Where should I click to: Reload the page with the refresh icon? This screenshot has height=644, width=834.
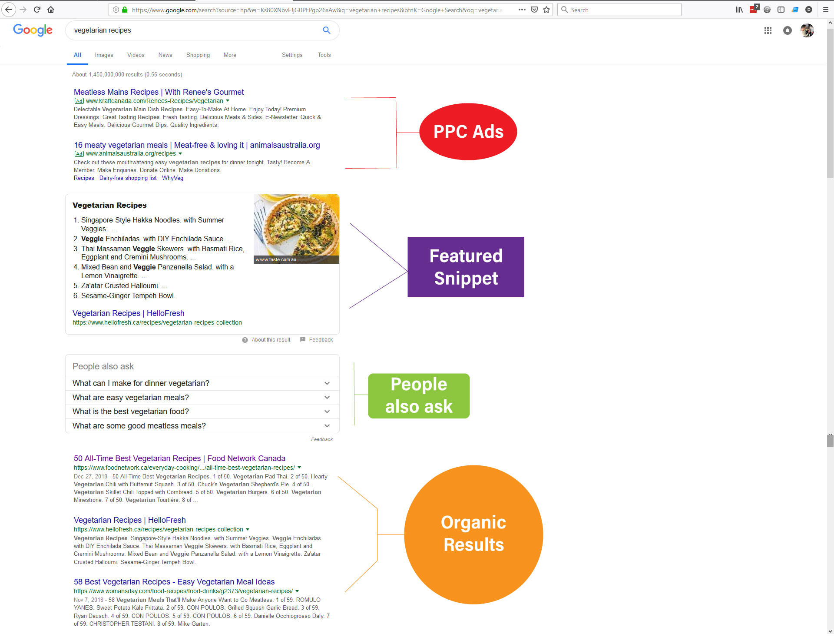tap(37, 10)
